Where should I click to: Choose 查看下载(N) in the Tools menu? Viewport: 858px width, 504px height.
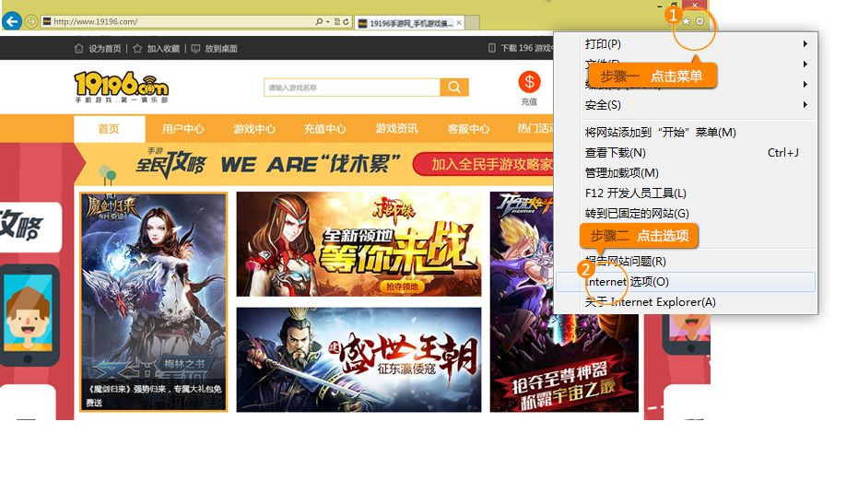615,153
